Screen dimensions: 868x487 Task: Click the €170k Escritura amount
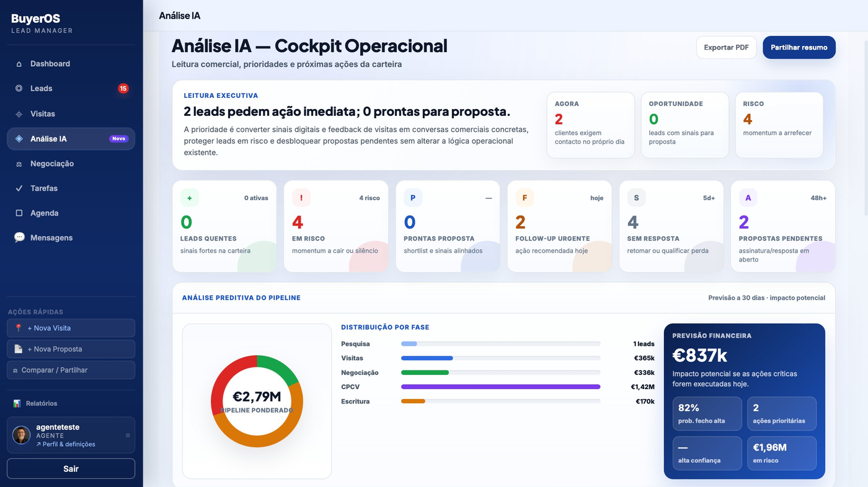[x=645, y=401]
